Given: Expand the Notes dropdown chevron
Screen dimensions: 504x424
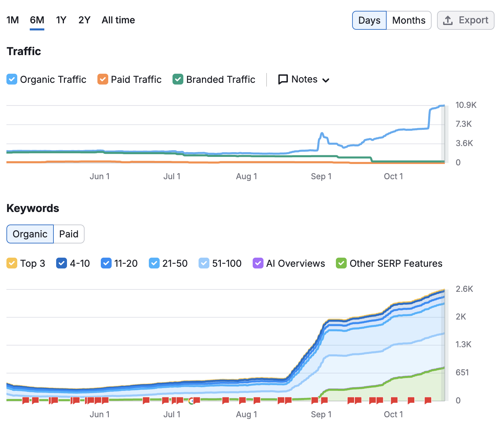Looking at the screenshot, I should (326, 80).
